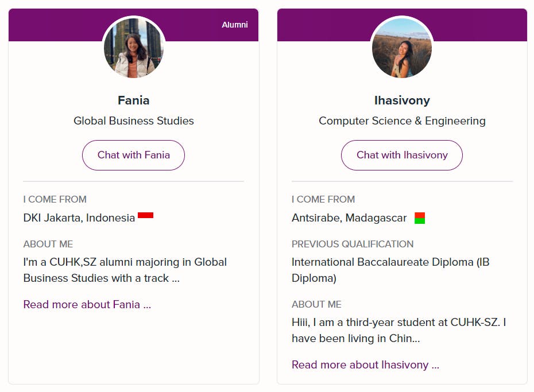The image size is (534, 392).
Task: Select the Ihasivony name heading
Action: coord(402,100)
